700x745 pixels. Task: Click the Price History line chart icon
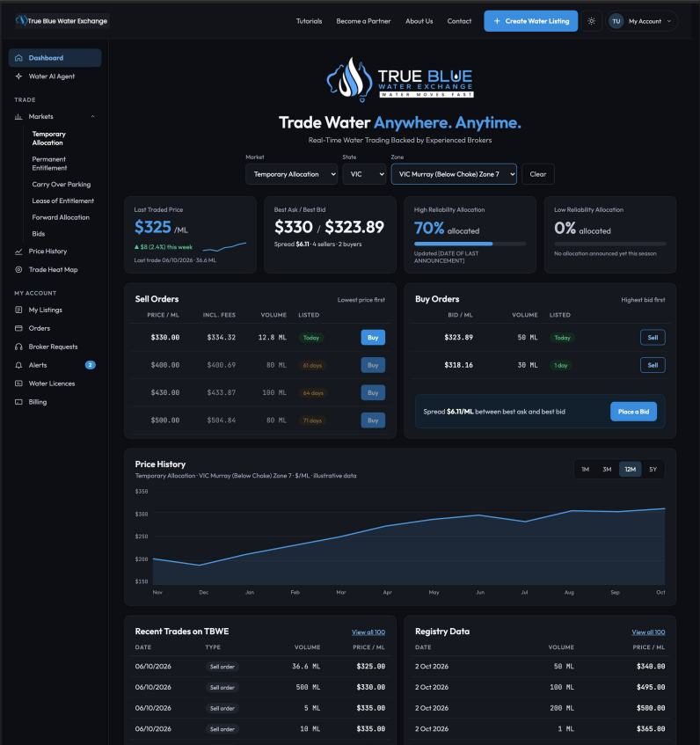(18, 252)
